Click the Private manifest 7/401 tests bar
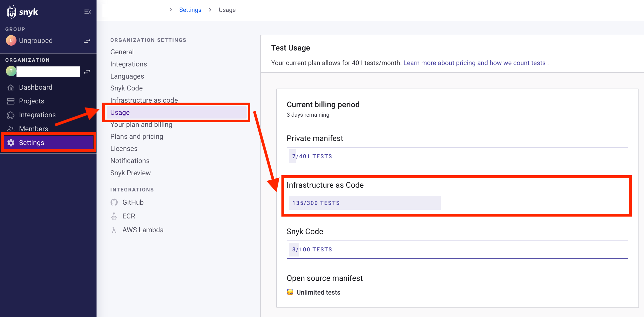The height and width of the screenshot is (317, 644). 457,156
